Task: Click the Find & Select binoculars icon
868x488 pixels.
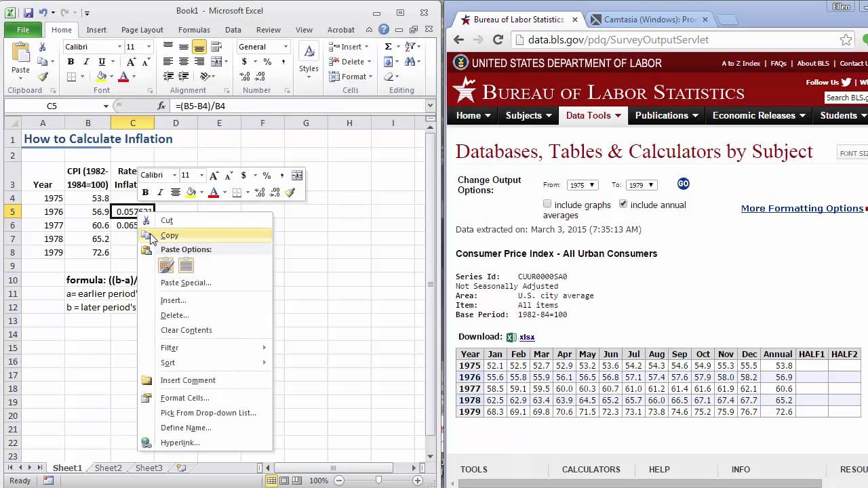Action: point(411,62)
